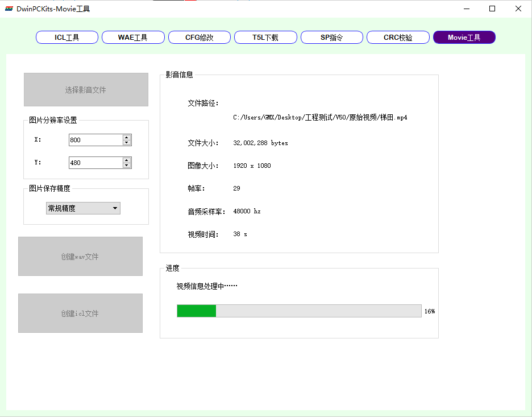532x417 pixels.
Task: Open the SP指令 tab
Action: tap(331, 37)
